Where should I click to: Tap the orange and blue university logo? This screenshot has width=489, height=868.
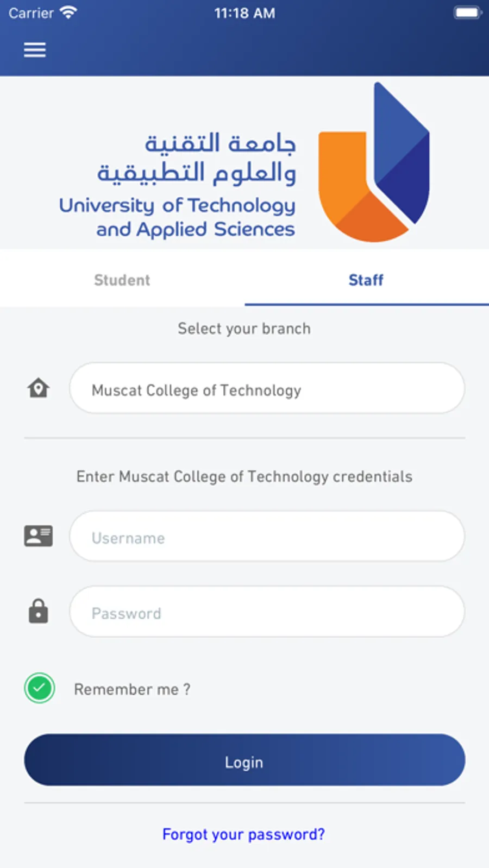pos(374,166)
